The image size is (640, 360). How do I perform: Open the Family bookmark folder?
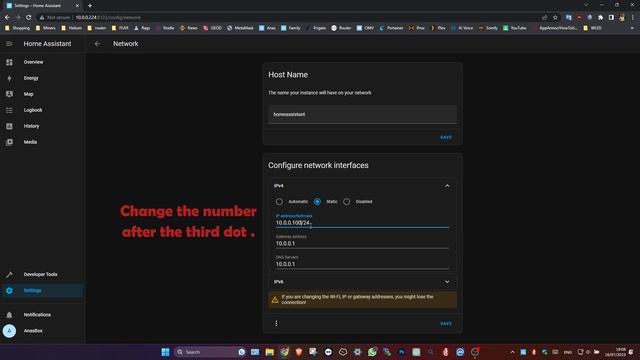click(x=291, y=28)
